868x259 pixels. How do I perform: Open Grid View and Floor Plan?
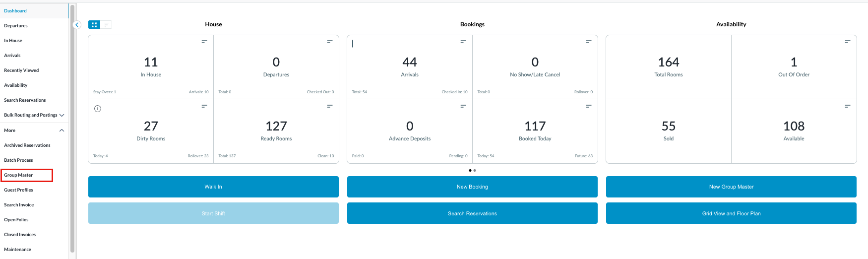731,213
